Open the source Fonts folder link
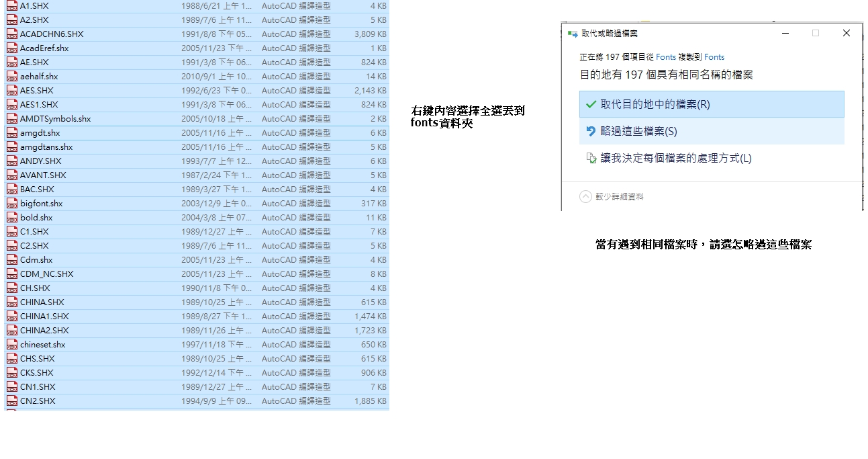The width and height of the screenshot is (868, 459). (x=665, y=57)
